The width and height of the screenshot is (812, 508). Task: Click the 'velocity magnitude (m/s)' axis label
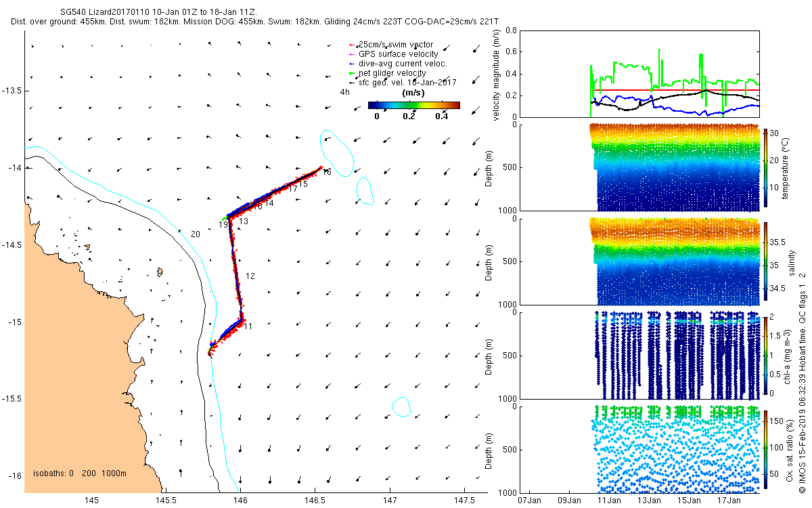498,74
